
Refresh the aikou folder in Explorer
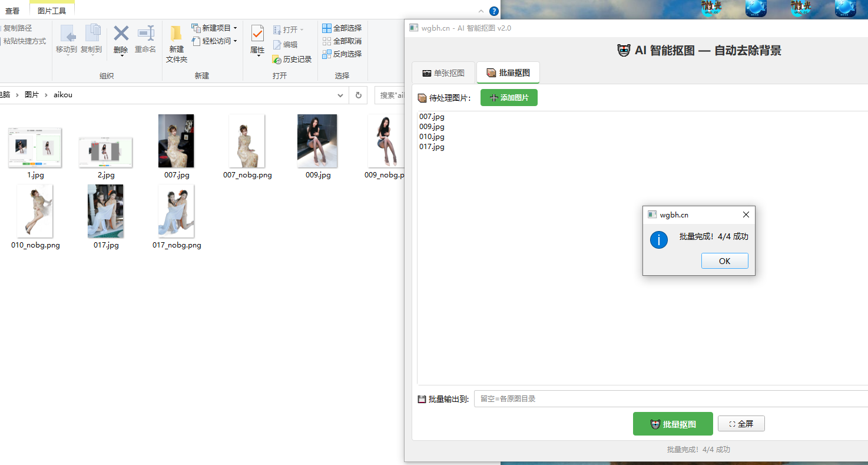click(x=358, y=95)
